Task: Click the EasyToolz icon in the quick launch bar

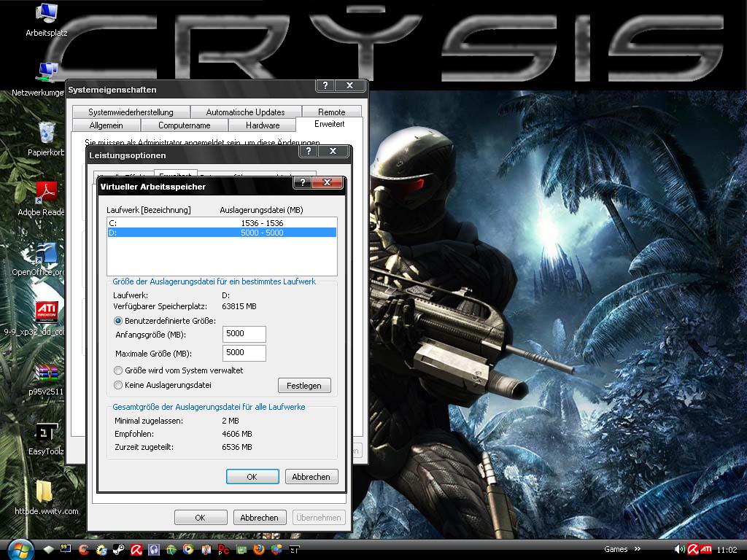Action: click(294, 550)
